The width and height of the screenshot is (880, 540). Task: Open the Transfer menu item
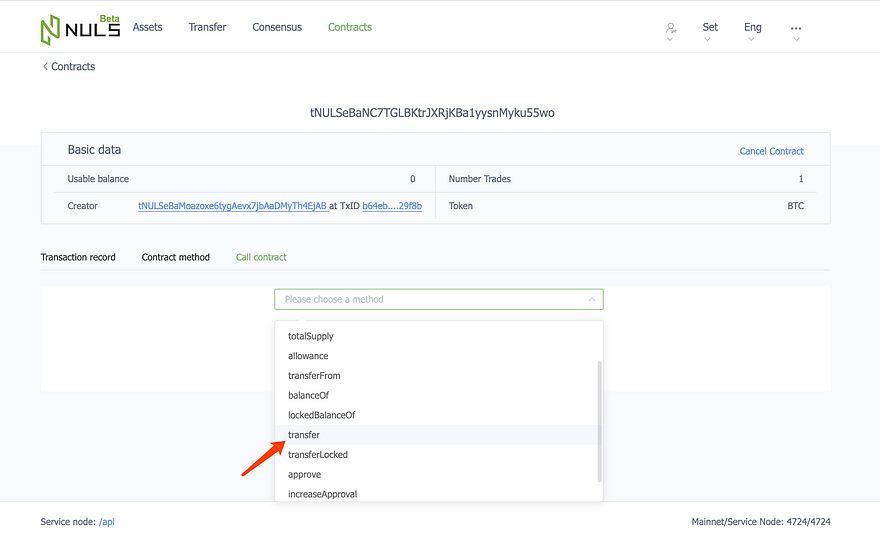point(207,27)
